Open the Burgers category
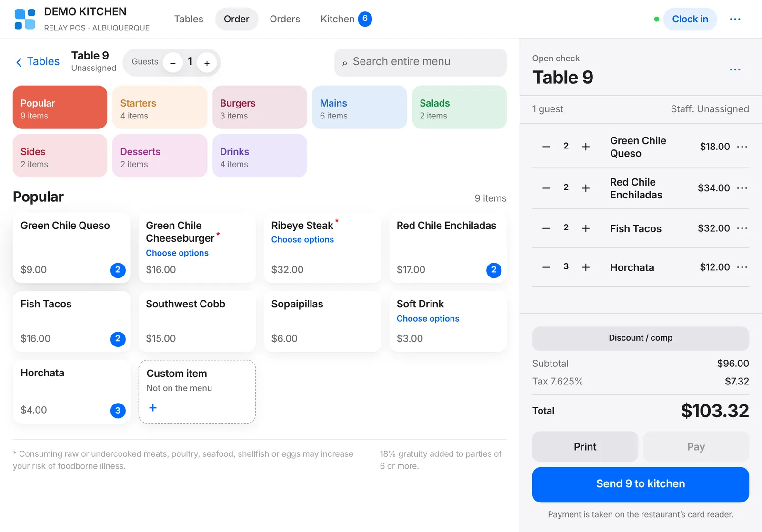This screenshot has width=762, height=532. (260, 107)
